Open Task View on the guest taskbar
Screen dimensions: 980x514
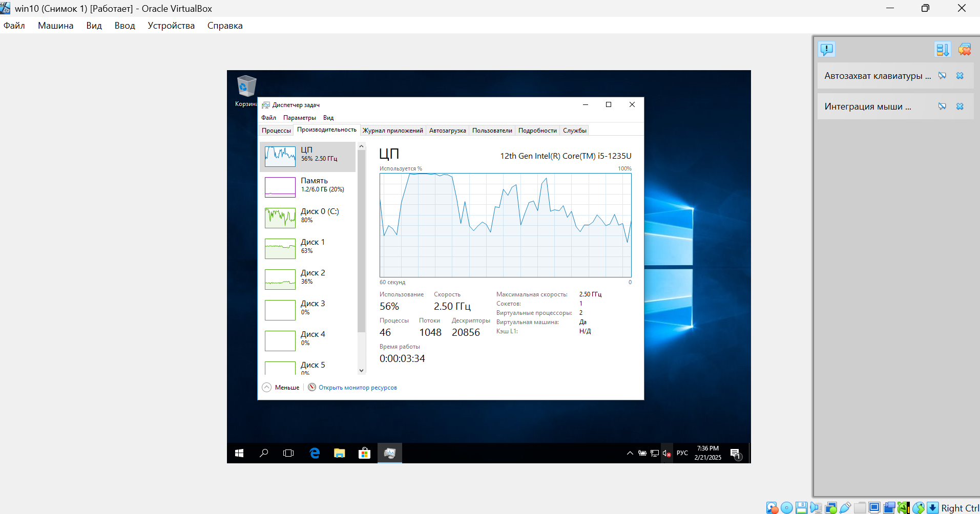click(x=288, y=453)
